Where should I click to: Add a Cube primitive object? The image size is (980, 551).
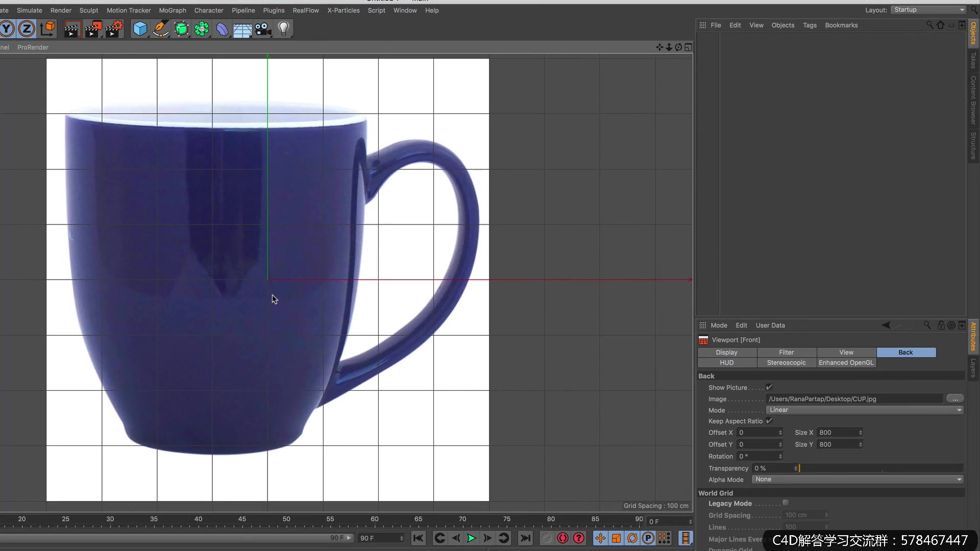(140, 29)
